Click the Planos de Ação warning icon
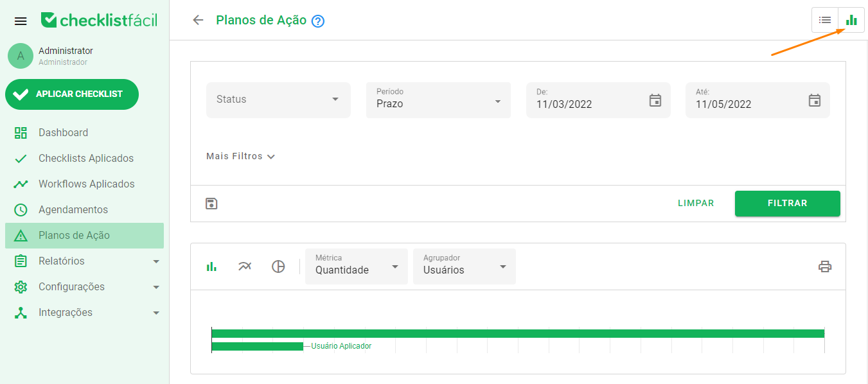The width and height of the screenshot is (868, 384). pos(21,236)
